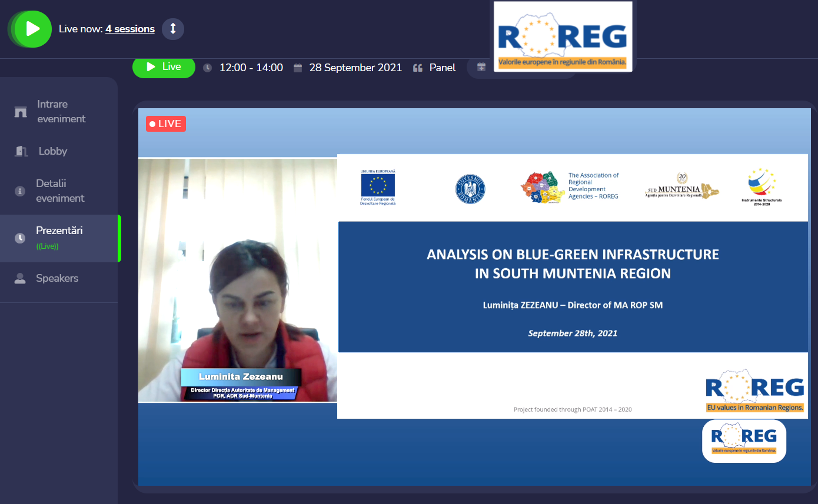Click the info icon for Detalii eveniment

click(x=20, y=191)
